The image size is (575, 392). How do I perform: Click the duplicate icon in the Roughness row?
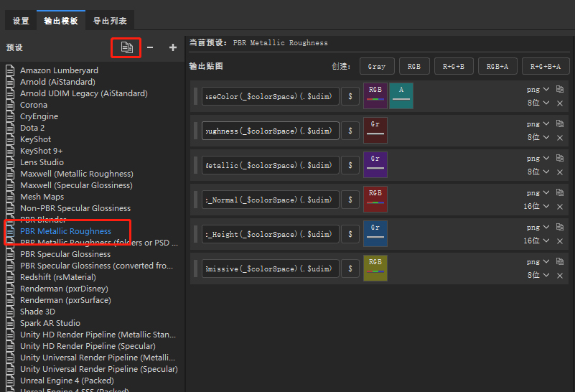560,123
